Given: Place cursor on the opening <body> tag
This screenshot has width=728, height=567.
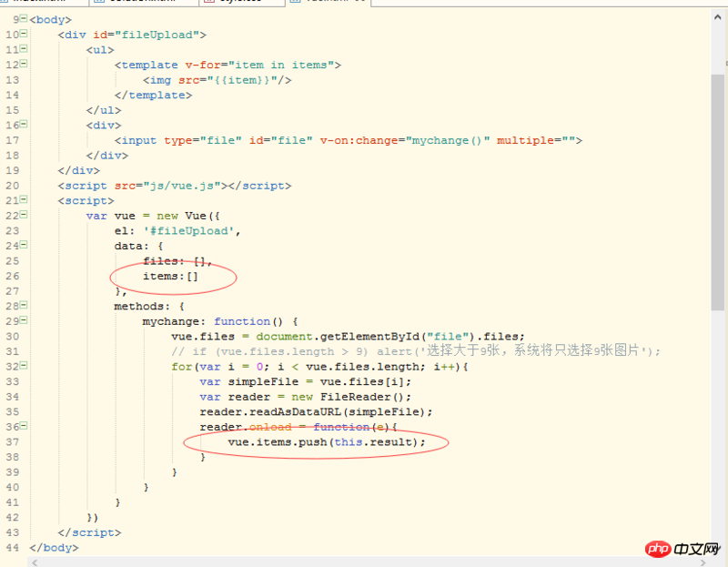Looking at the screenshot, I should click(x=51, y=19).
